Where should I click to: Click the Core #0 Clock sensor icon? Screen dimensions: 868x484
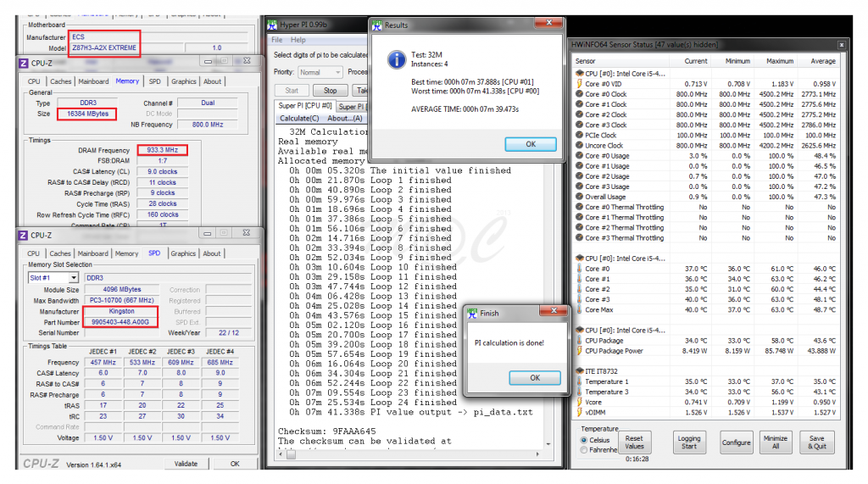coord(579,94)
